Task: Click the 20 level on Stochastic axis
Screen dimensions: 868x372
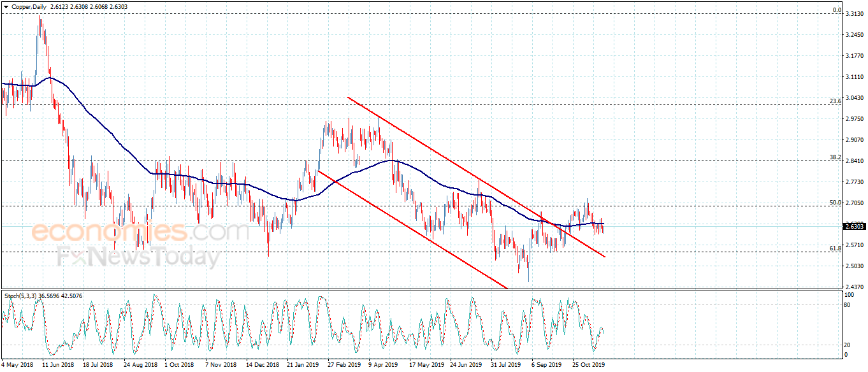Action: (x=848, y=345)
